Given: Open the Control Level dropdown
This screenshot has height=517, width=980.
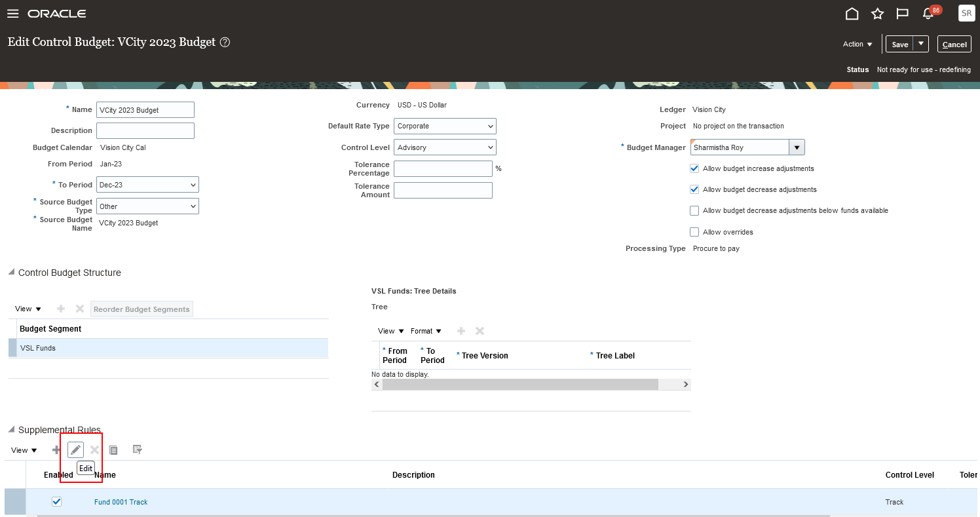Looking at the screenshot, I should (445, 147).
